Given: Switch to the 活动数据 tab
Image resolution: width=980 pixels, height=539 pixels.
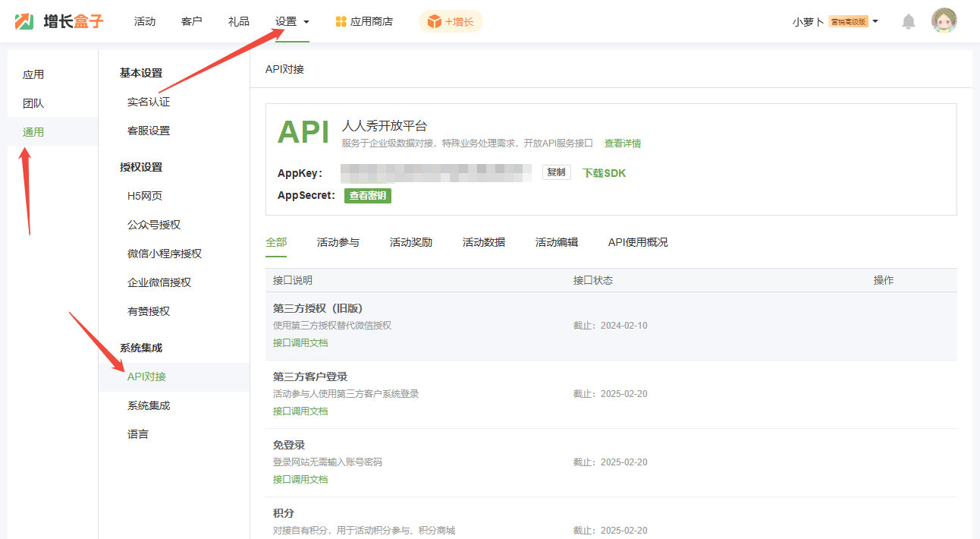Looking at the screenshot, I should [484, 242].
